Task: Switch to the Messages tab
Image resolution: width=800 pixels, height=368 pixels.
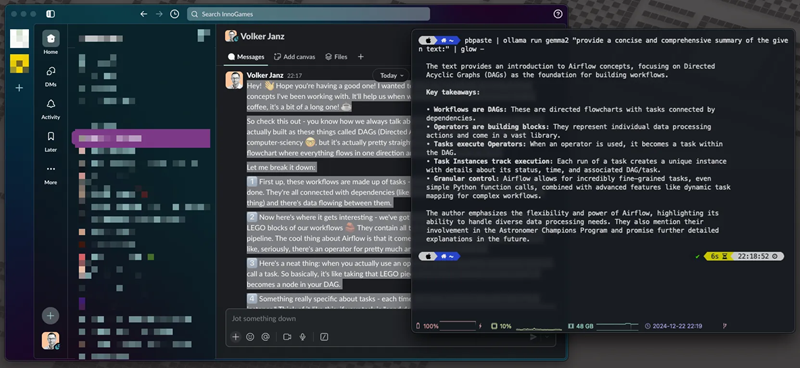Action: 246,57
